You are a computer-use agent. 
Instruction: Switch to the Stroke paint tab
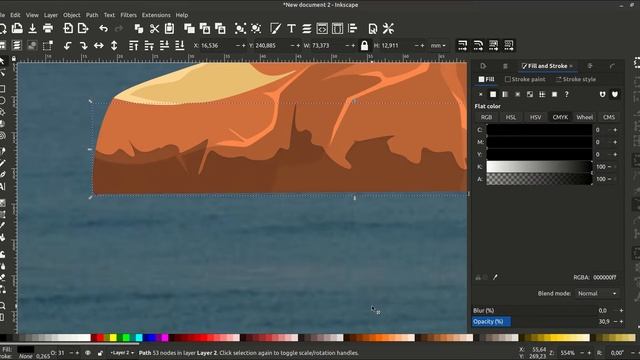pos(525,79)
